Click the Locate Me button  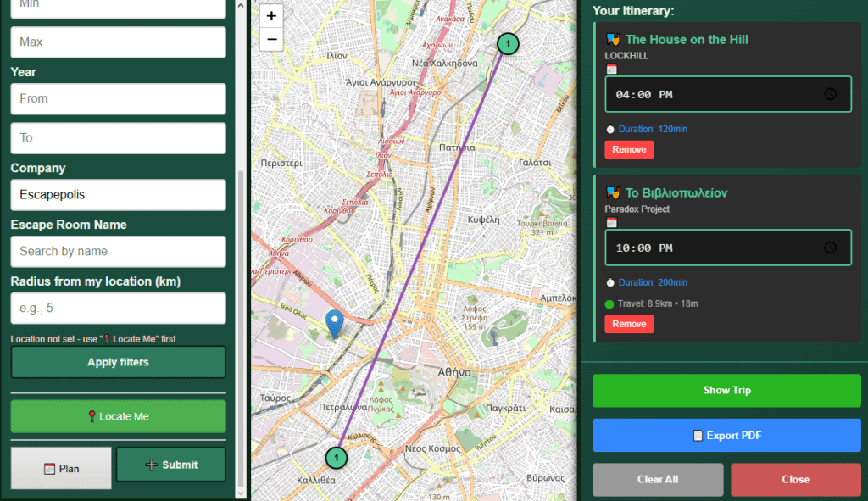coord(118,416)
